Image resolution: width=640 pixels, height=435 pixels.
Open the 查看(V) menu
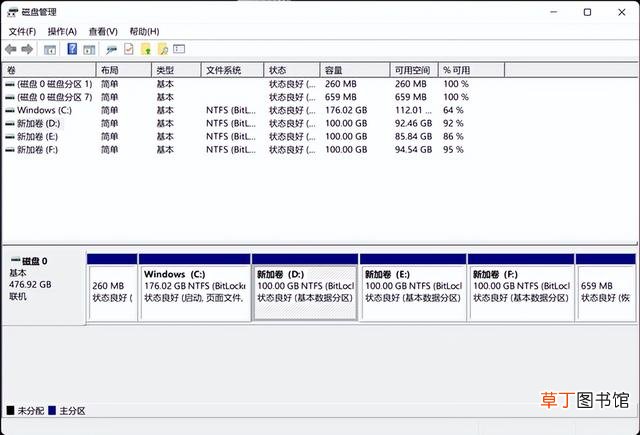point(103,31)
